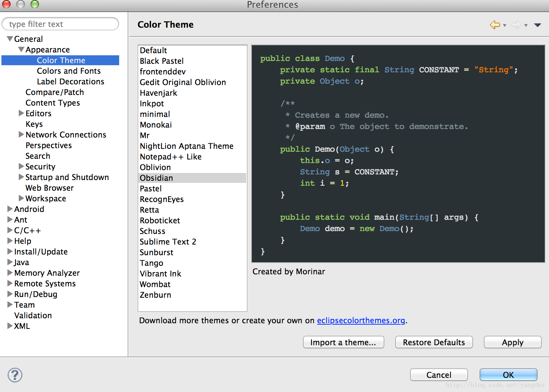The height and width of the screenshot is (392, 549).
Task: Click the forward navigation arrow icon
Action: (516, 25)
